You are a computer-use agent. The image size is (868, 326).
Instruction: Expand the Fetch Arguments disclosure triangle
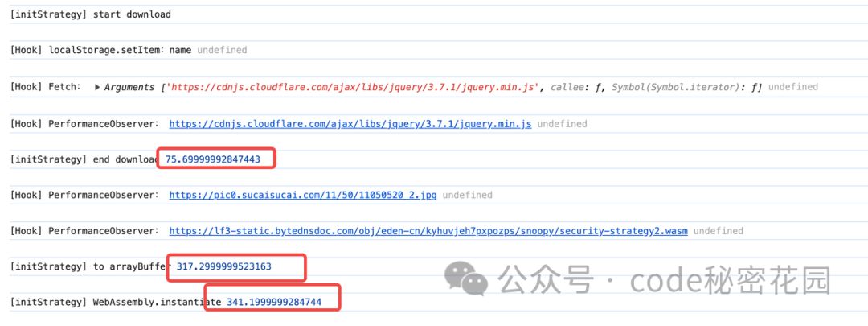98,87
